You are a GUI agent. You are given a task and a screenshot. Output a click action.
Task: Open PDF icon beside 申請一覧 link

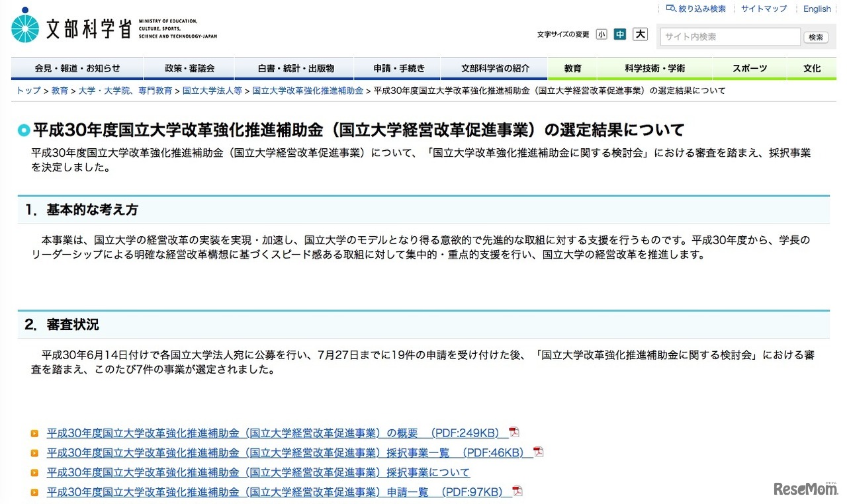click(x=517, y=491)
